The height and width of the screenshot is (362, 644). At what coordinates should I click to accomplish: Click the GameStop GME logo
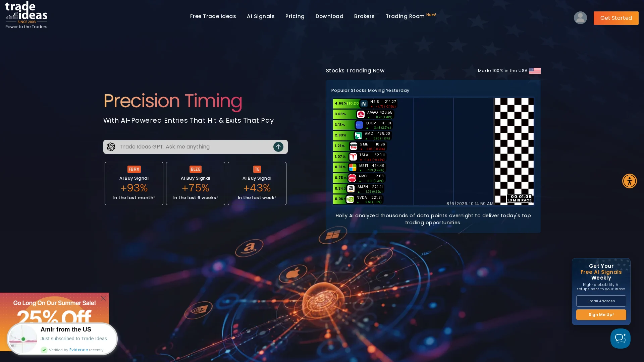point(354,146)
